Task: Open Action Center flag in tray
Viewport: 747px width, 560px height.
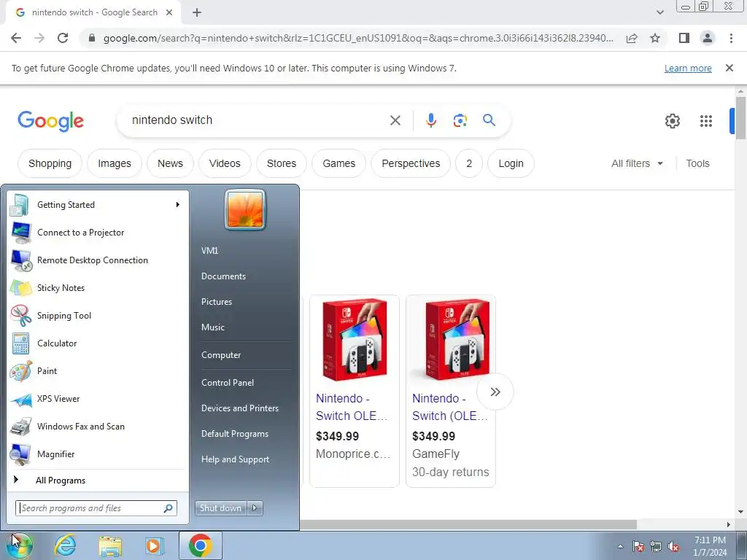Action: coord(638,547)
